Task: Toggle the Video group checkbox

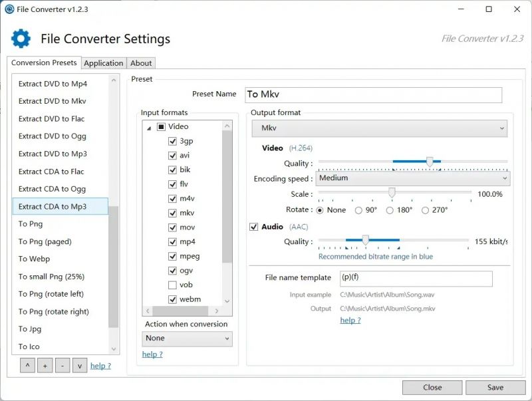Action: point(161,127)
